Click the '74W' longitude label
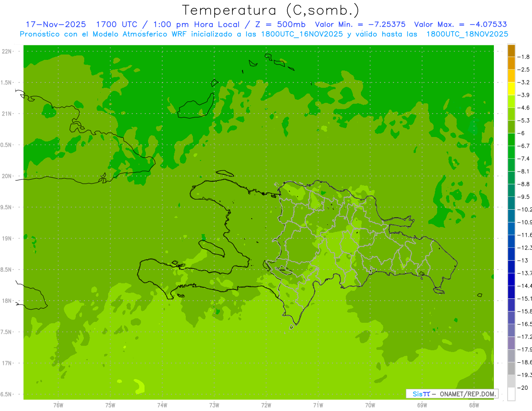The height and width of the screenshot is (411, 532). (x=162, y=405)
